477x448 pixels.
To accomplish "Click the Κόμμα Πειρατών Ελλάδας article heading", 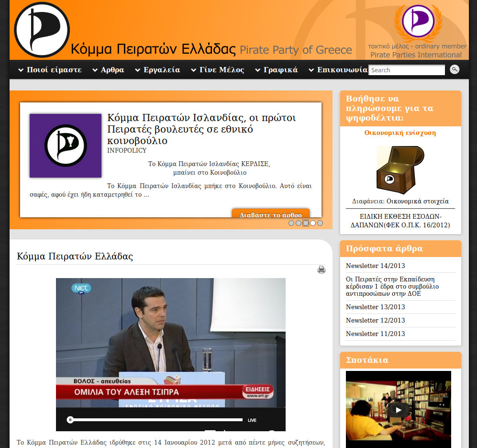I will point(75,256).
